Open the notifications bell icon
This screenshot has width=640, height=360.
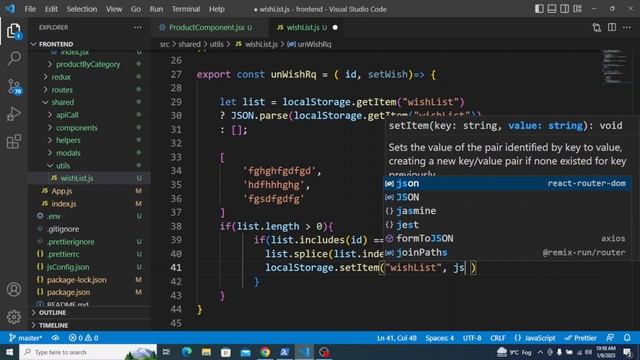tap(627, 338)
